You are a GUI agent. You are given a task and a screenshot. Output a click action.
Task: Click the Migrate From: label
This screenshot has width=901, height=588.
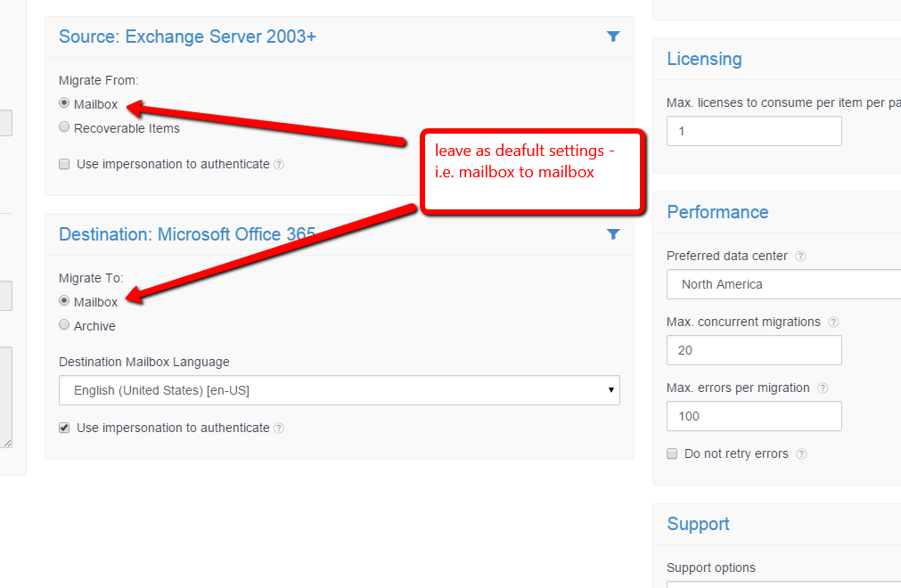pyautogui.click(x=99, y=80)
